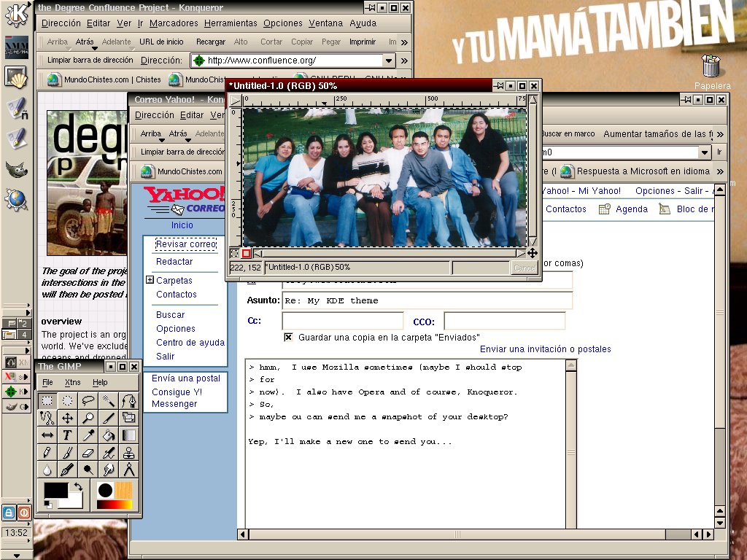747x560 pixels.
Task: Select the Intelligent Scissors tool
Action: pyautogui.click(x=47, y=418)
